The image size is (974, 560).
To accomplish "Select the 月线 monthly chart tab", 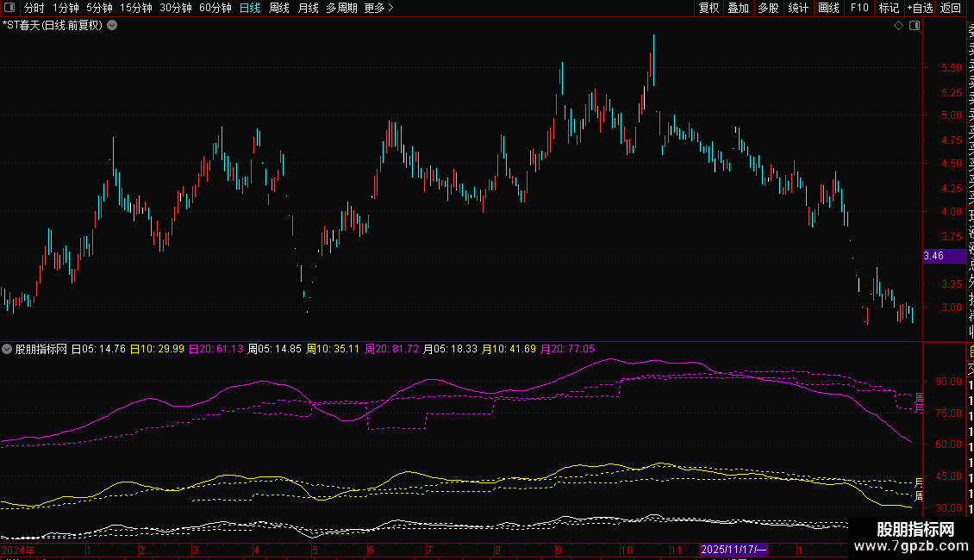I will point(308,8).
